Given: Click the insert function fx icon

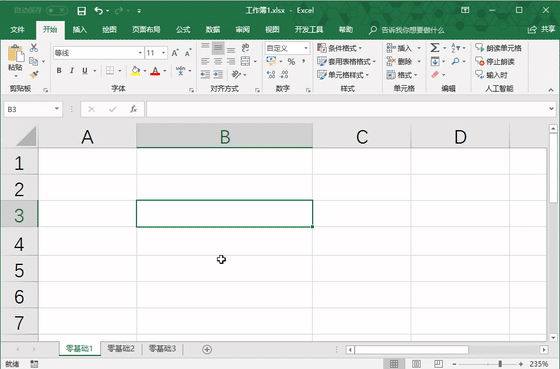Looking at the screenshot, I should (x=134, y=109).
